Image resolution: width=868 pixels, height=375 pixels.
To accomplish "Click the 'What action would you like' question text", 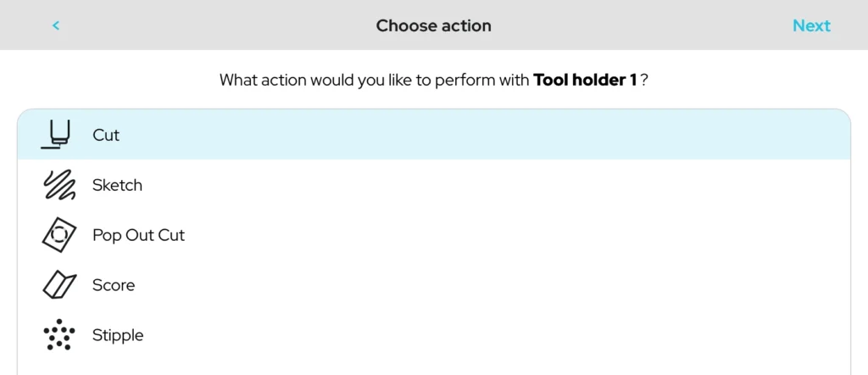I will pyautogui.click(x=375, y=81).
